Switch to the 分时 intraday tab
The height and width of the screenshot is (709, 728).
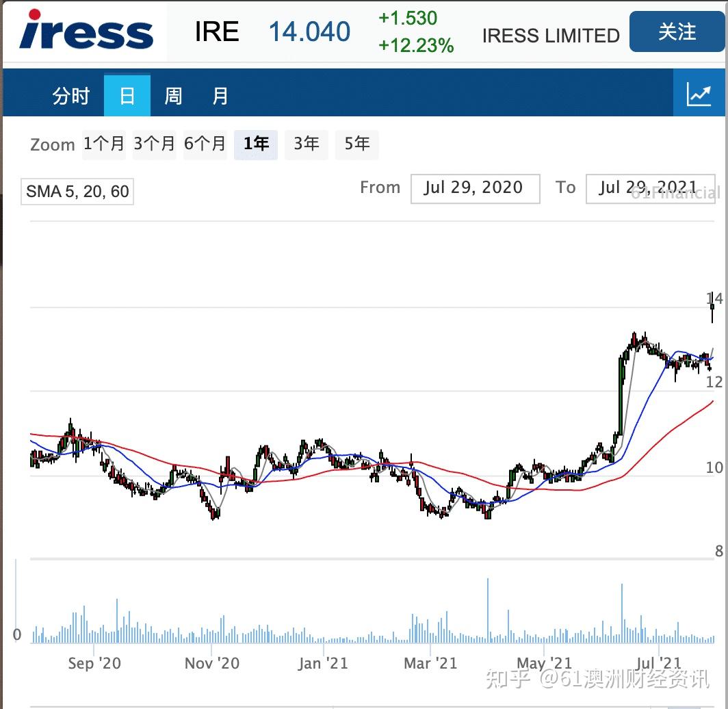69,96
